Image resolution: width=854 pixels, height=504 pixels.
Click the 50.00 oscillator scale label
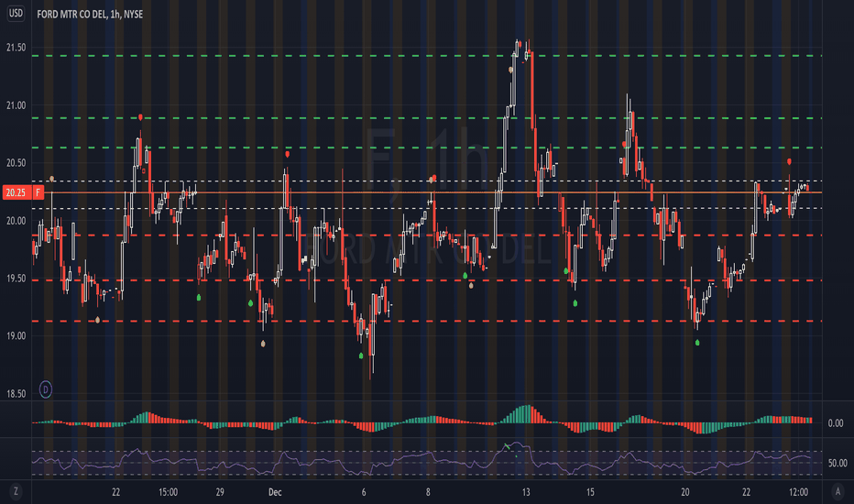[838, 463]
